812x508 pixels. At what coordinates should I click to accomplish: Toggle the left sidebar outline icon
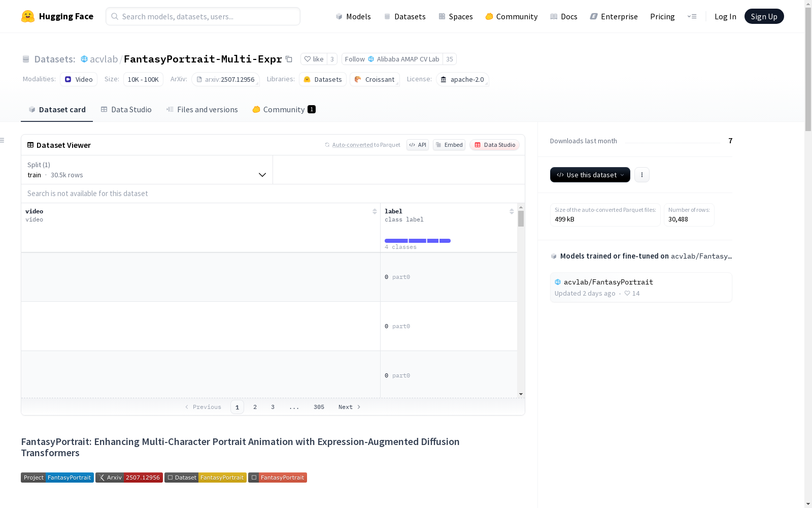(x=3, y=140)
